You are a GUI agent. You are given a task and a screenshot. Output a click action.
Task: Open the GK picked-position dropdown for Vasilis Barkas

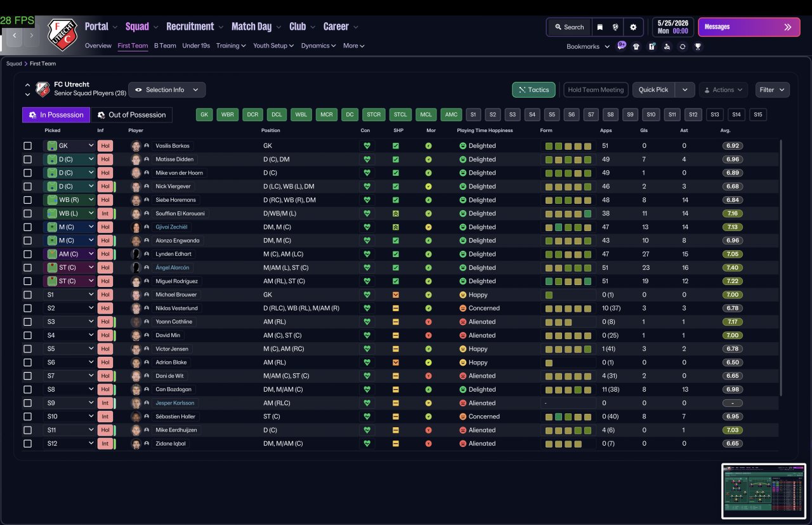pos(69,146)
